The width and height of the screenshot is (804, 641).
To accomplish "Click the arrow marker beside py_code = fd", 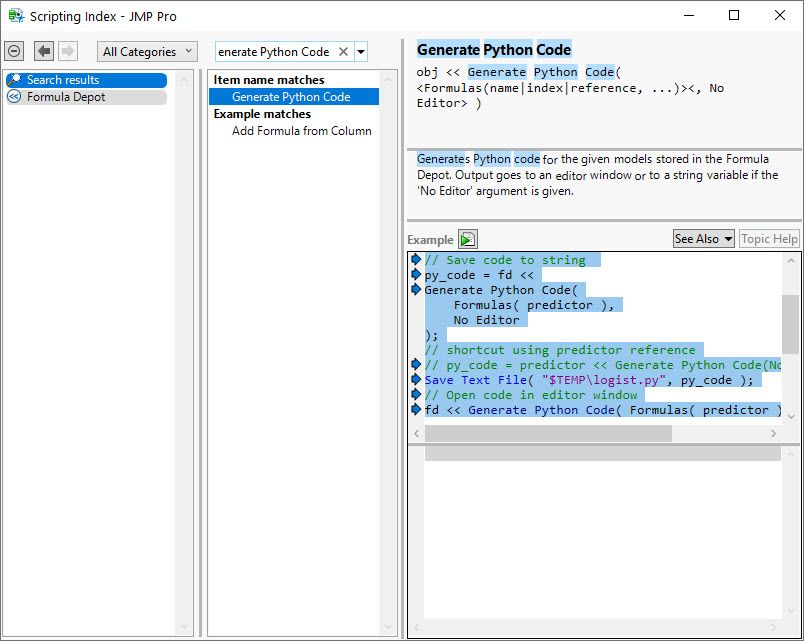I will (x=416, y=274).
